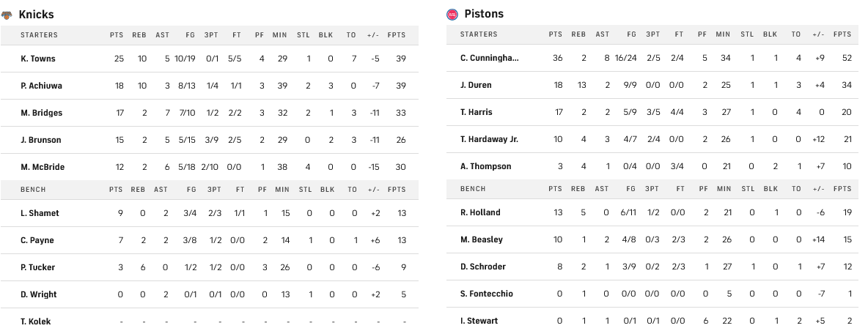868x331 pixels.
Task: Open C. Cunningham player profile
Action: 489,58
